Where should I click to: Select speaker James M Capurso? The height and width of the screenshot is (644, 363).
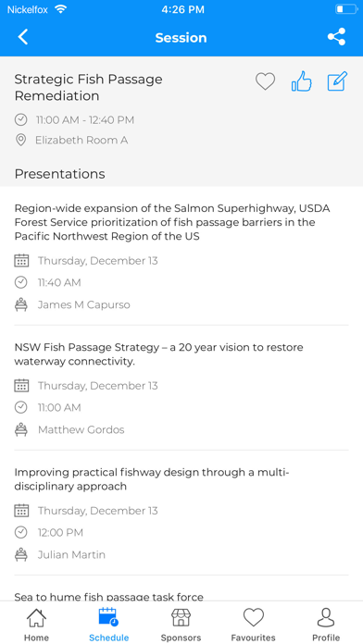(84, 304)
